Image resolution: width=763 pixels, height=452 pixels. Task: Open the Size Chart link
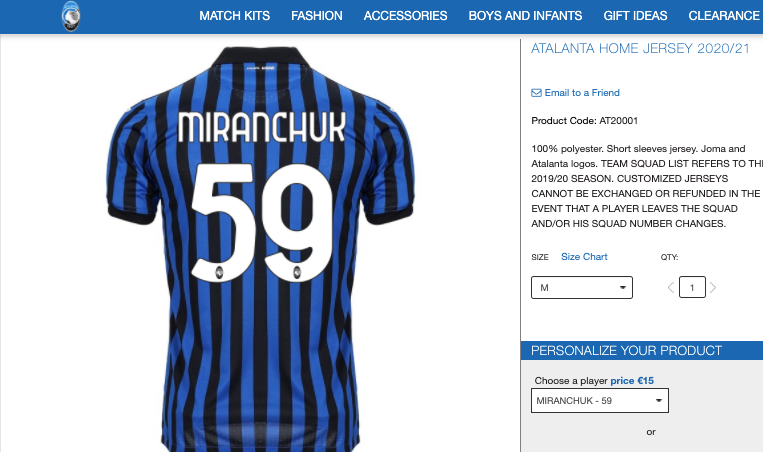tap(584, 257)
